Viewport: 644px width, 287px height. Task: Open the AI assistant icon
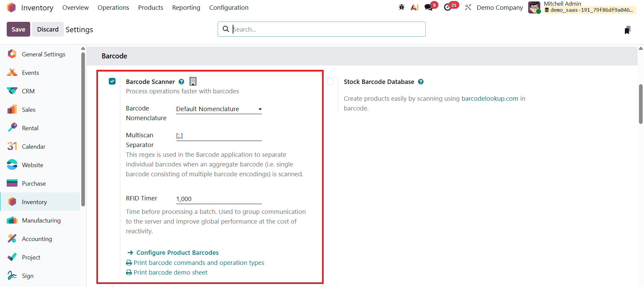[415, 7]
